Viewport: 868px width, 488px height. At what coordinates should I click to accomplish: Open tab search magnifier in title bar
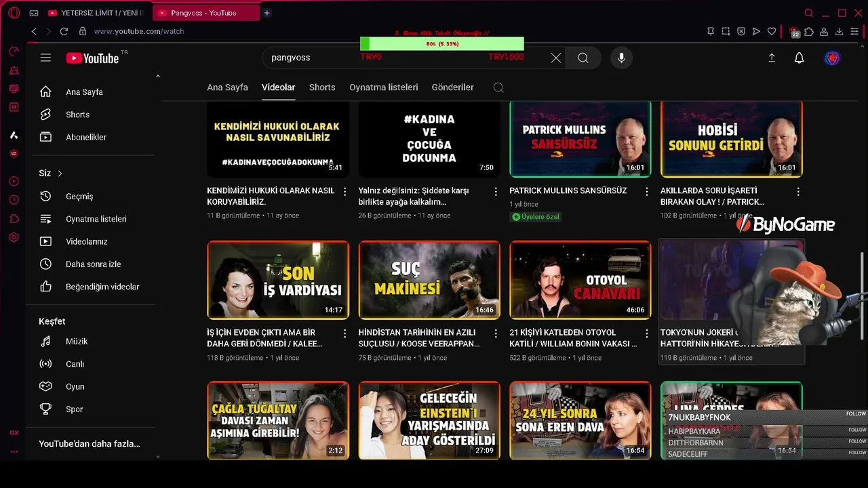809,13
